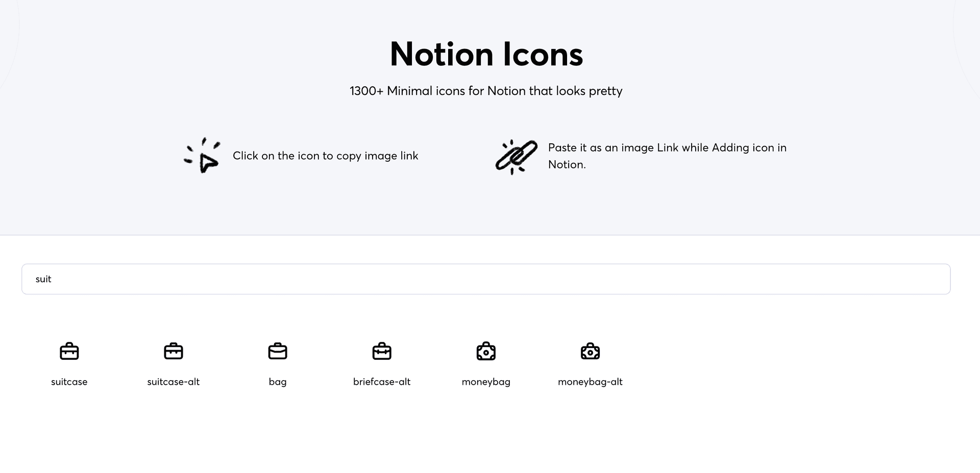980x473 pixels.
Task: Select the moneybag-alt icon
Action: [590, 352]
